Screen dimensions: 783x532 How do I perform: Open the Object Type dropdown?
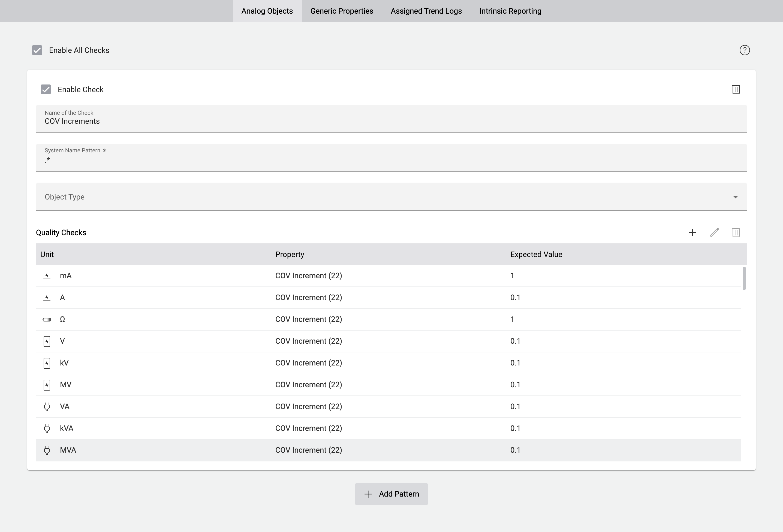[x=391, y=197]
